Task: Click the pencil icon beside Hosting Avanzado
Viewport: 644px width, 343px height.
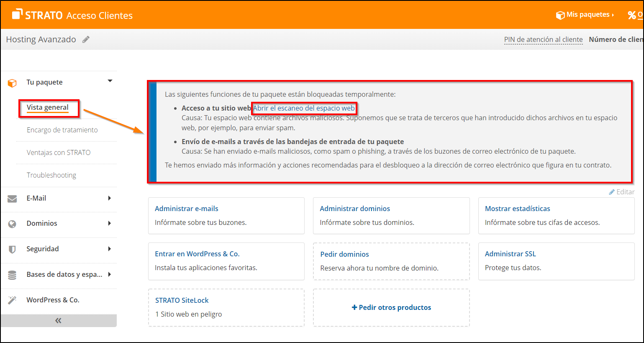Action: [x=86, y=39]
